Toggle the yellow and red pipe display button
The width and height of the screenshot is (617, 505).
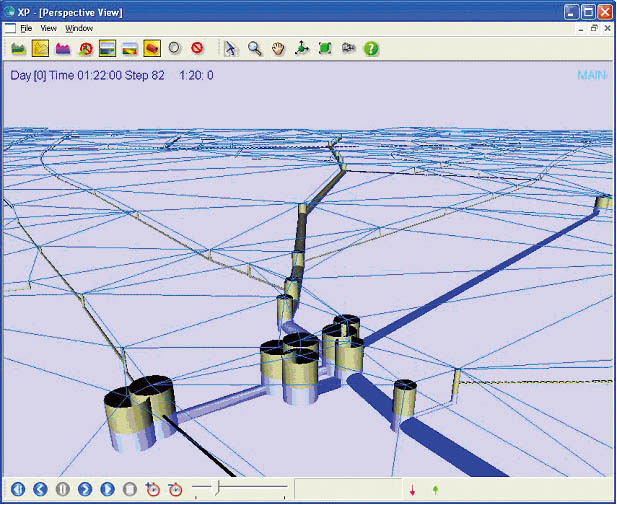[152, 48]
